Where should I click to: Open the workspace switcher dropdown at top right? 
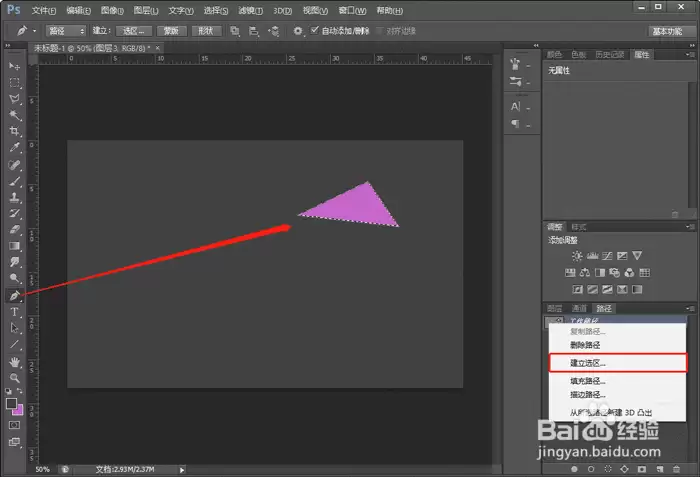pyautogui.click(x=667, y=31)
